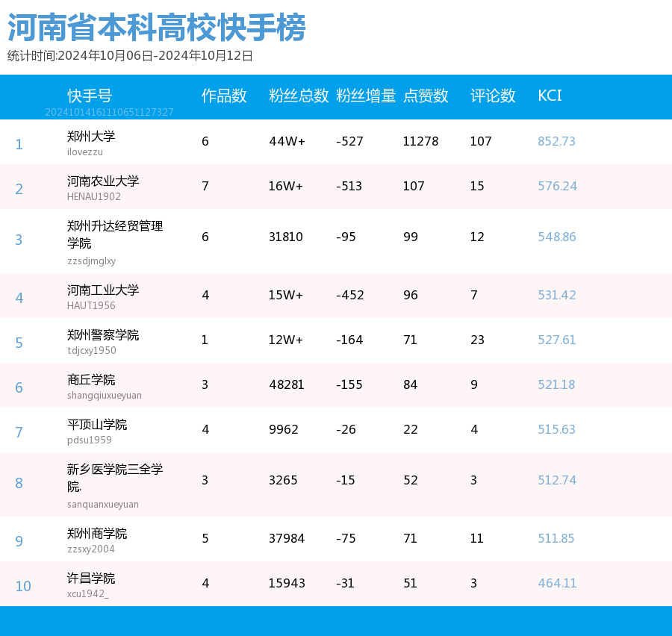Select 平顶山学院 account name
672x636 pixels.
(97, 424)
